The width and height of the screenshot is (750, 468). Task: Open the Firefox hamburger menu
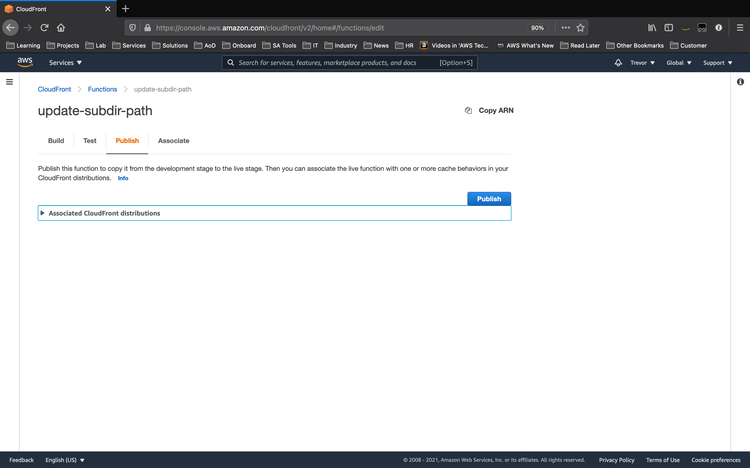[739, 28]
